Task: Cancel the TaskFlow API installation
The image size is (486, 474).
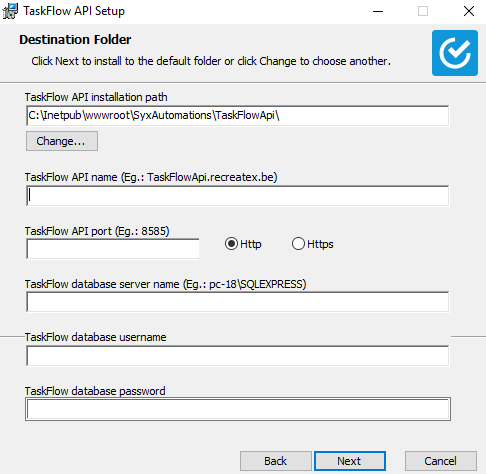Action: [441, 461]
